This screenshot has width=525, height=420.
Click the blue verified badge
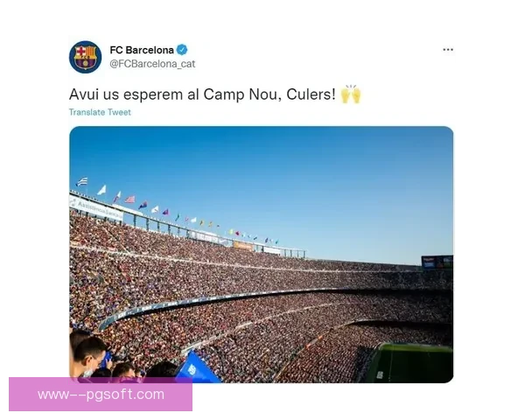click(182, 50)
